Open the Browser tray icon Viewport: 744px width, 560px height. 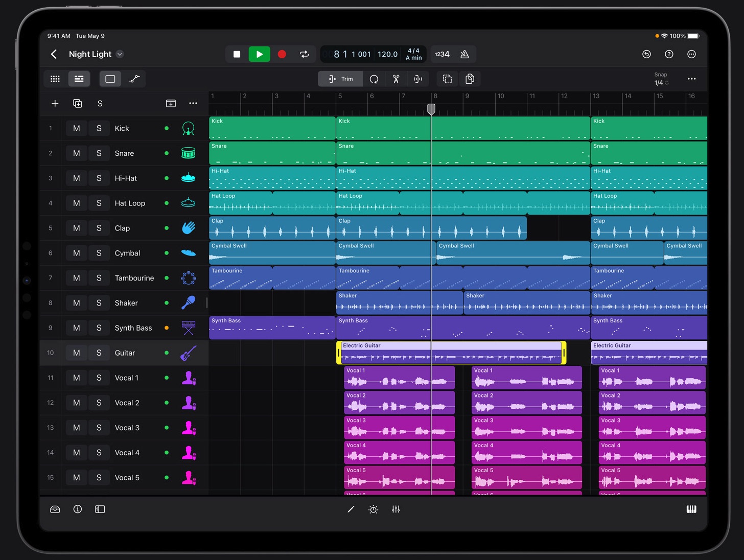coord(55,509)
